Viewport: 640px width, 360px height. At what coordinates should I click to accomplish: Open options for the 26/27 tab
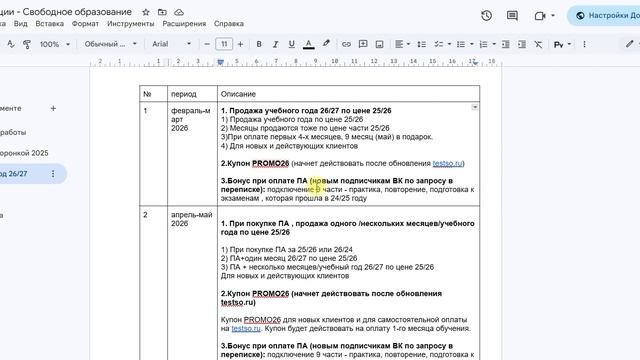(53, 174)
